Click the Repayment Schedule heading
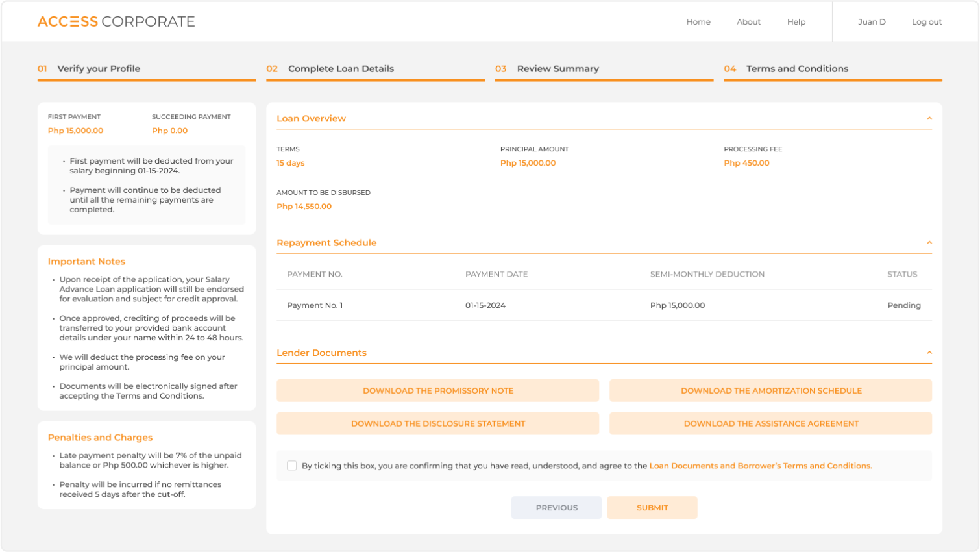980x552 pixels. tap(326, 243)
